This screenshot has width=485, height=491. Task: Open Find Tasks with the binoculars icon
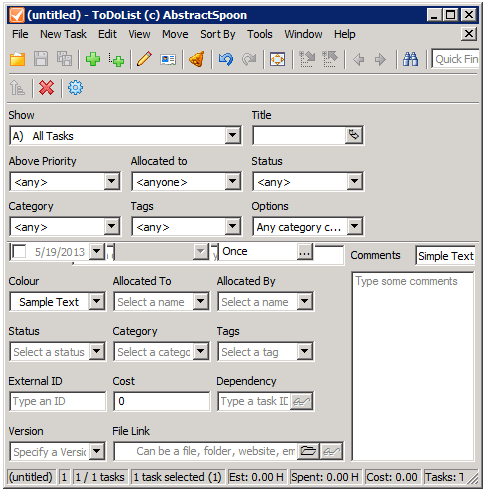point(410,60)
